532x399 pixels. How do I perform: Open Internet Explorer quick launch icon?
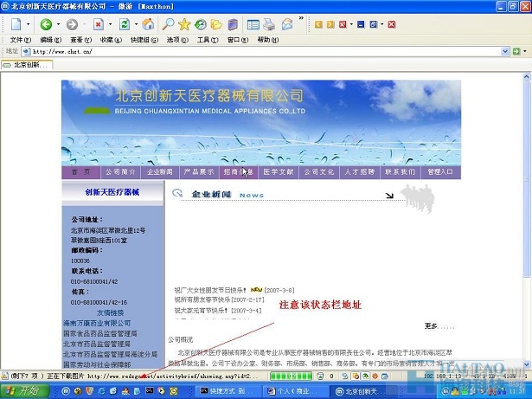(101, 391)
